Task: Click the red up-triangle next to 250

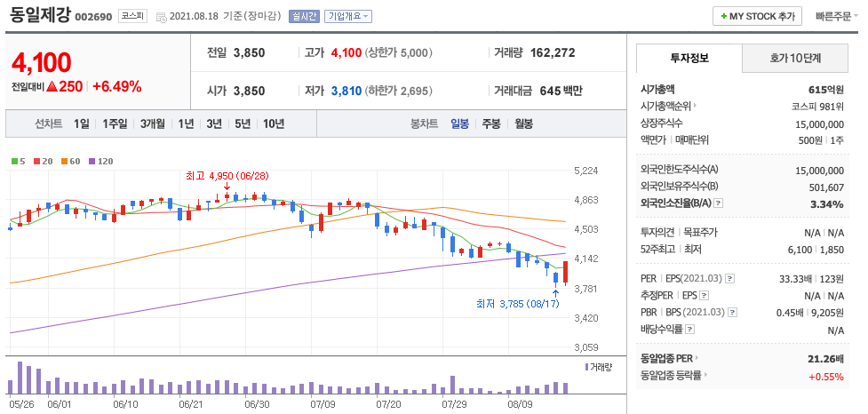Action: point(52,86)
